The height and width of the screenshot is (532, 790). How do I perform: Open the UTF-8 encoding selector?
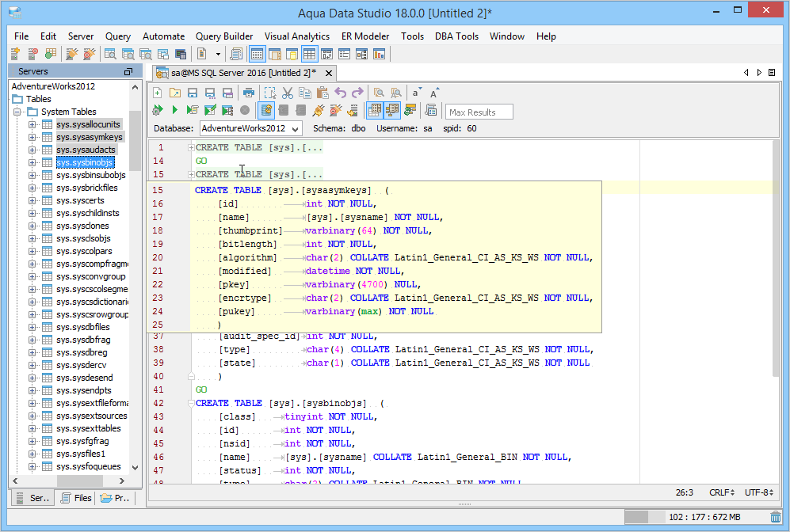point(760,492)
